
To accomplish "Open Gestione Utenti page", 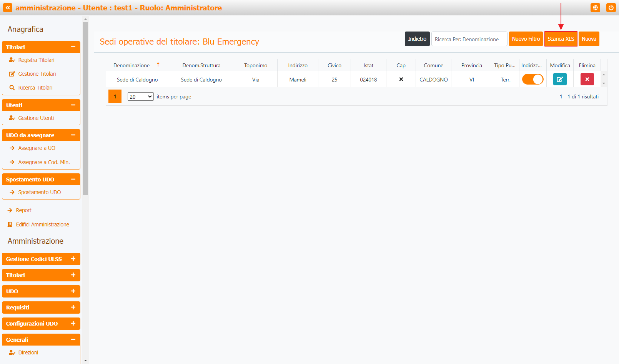I will pos(36,118).
